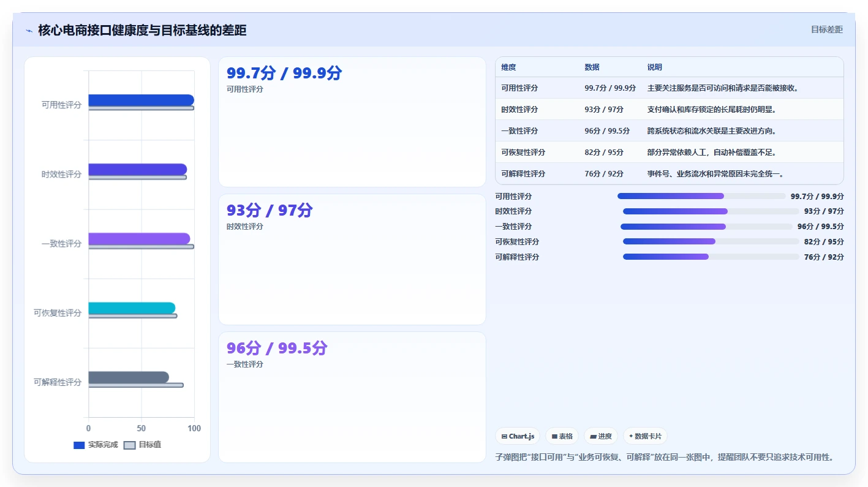Image resolution: width=868 pixels, height=487 pixels.
Task: Click the x-axis tick label 50
Action: pos(142,429)
